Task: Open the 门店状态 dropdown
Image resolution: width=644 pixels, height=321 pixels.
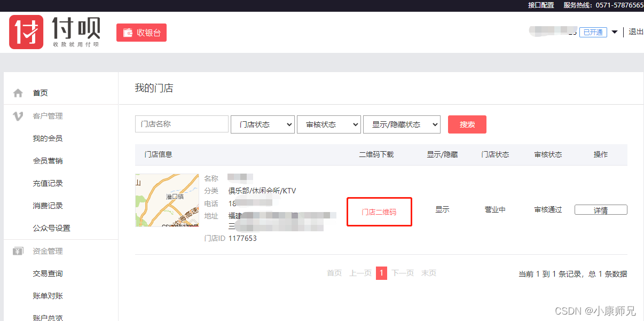Action: [262, 124]
